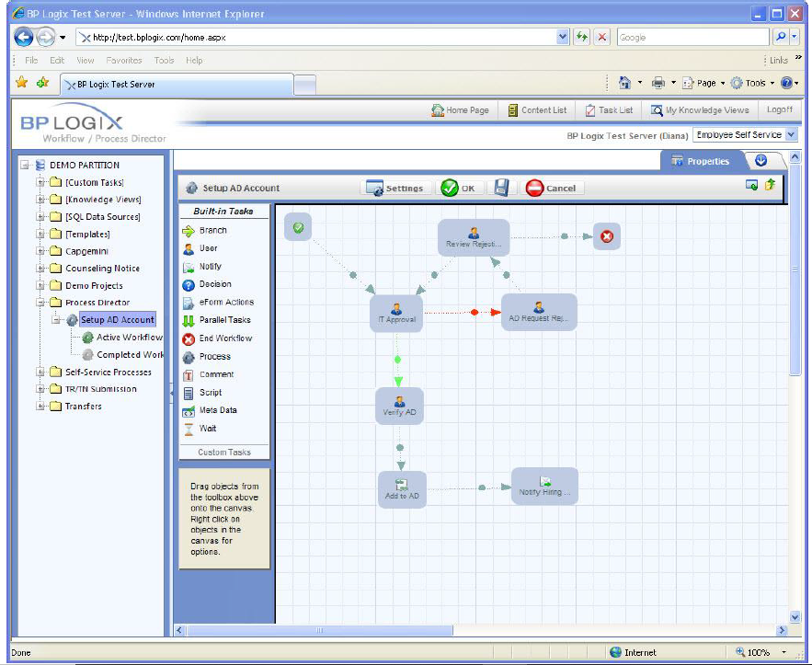This screenshot has width=812, height=665.
Task: Click the Stop loading icon
Action: (601, 38)
